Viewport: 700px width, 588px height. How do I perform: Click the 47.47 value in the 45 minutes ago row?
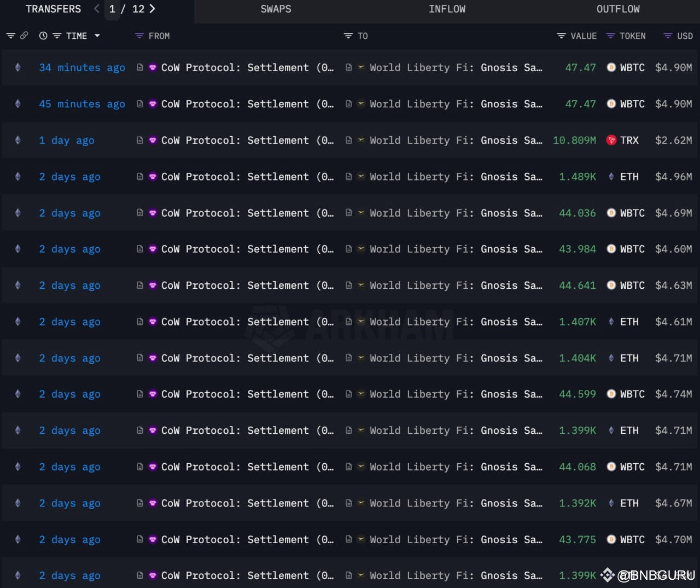point(581,104)
